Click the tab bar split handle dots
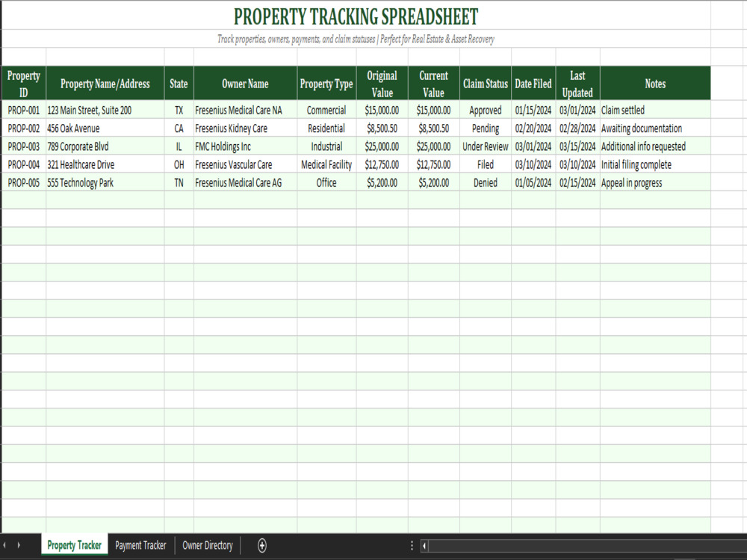The image size is (747, 560). [x=412, y=545]
